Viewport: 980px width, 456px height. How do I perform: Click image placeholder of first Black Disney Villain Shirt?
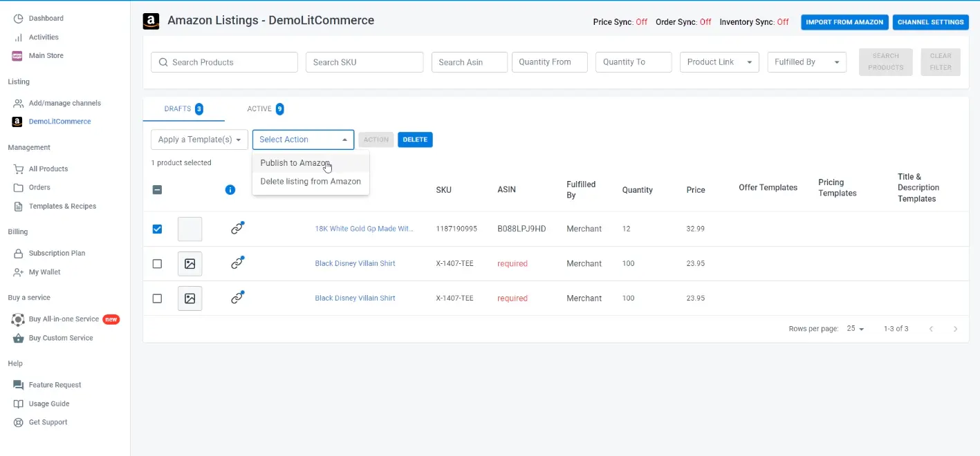tap(190, 263)
